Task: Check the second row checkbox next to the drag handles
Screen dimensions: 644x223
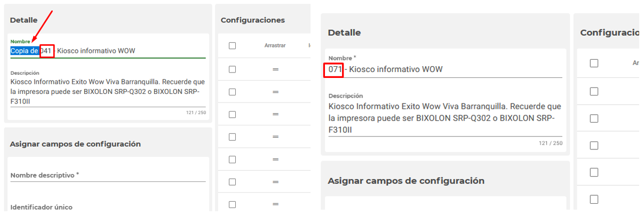Action: click(232, 92)
